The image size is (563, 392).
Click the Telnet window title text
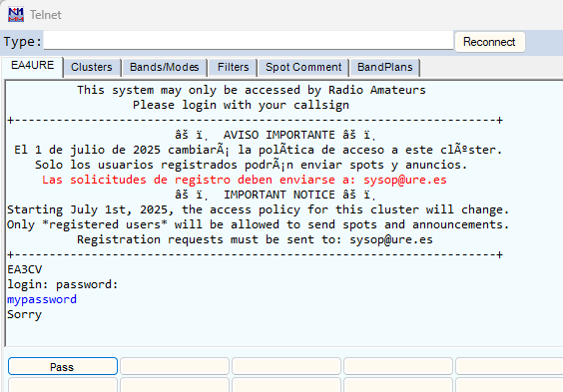[46, 15]
